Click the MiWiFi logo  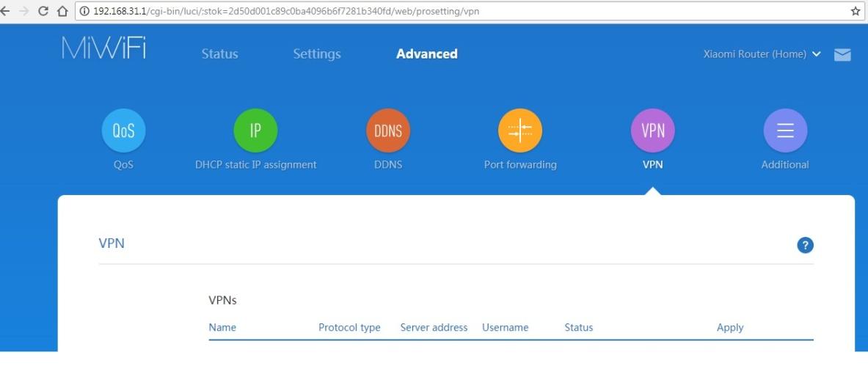pos(103,50)
